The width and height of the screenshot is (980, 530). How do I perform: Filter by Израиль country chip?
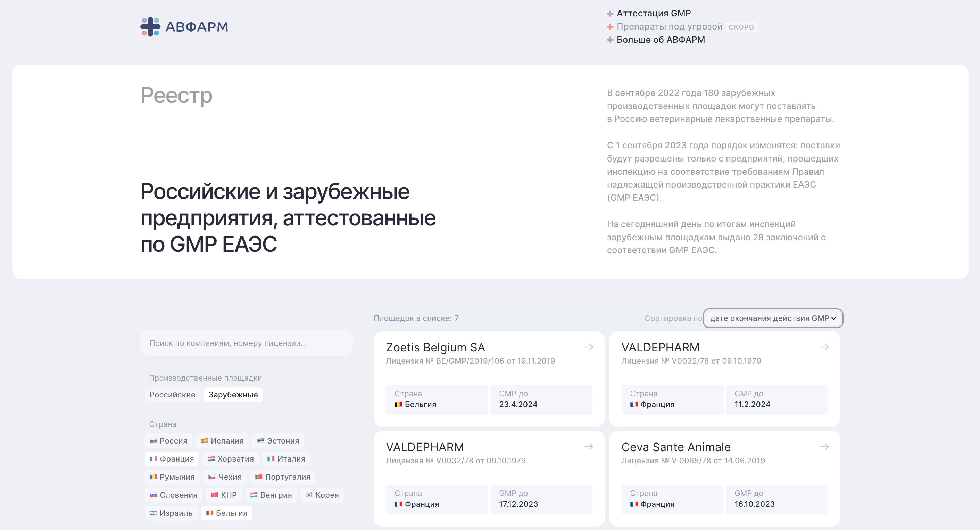coord(171,513)
